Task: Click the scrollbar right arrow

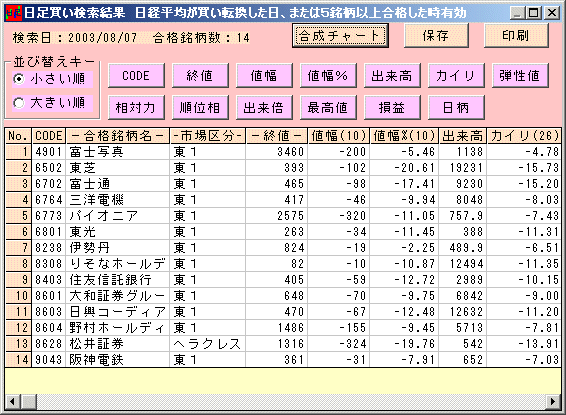Action: click(553, 402)
